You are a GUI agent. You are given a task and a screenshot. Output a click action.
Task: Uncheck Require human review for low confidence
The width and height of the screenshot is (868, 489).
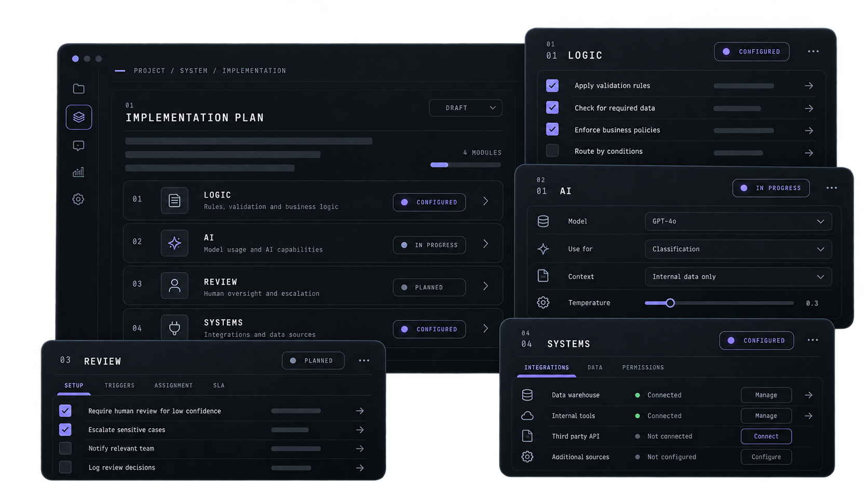click(x=65, y=411)
